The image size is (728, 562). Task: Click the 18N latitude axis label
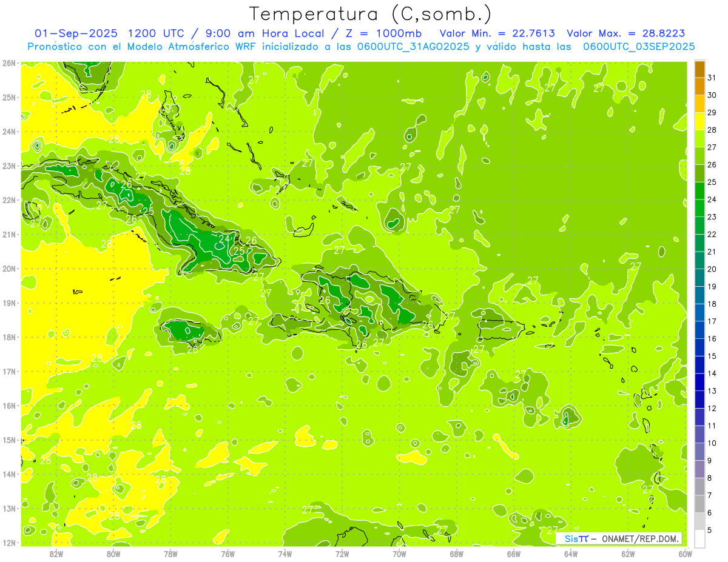[9, 337]
